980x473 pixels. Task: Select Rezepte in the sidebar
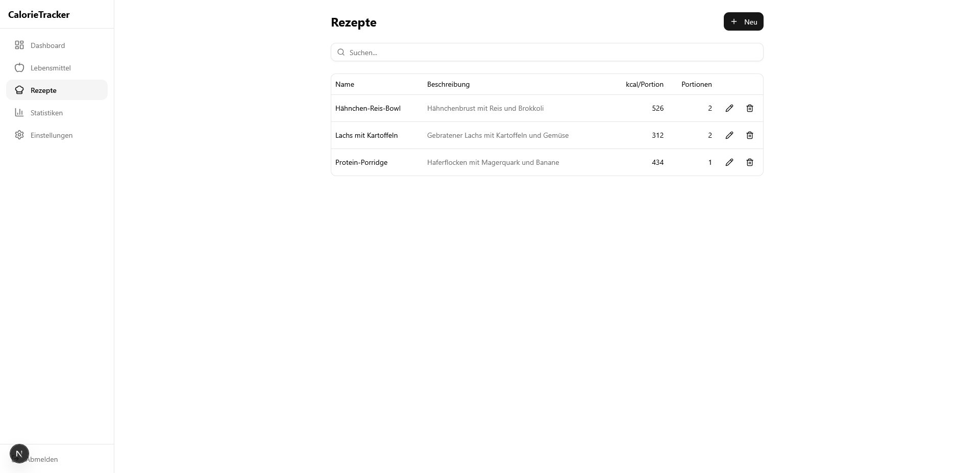[43, 90]
